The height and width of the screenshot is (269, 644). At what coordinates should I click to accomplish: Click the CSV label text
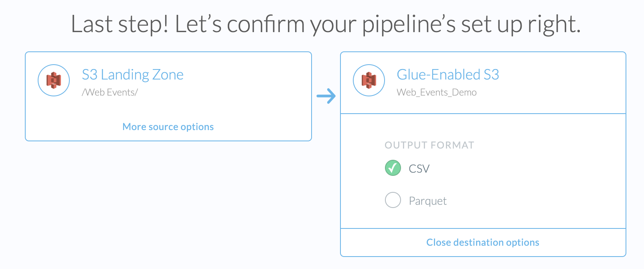pyautogui.click(x=419, y=169)
